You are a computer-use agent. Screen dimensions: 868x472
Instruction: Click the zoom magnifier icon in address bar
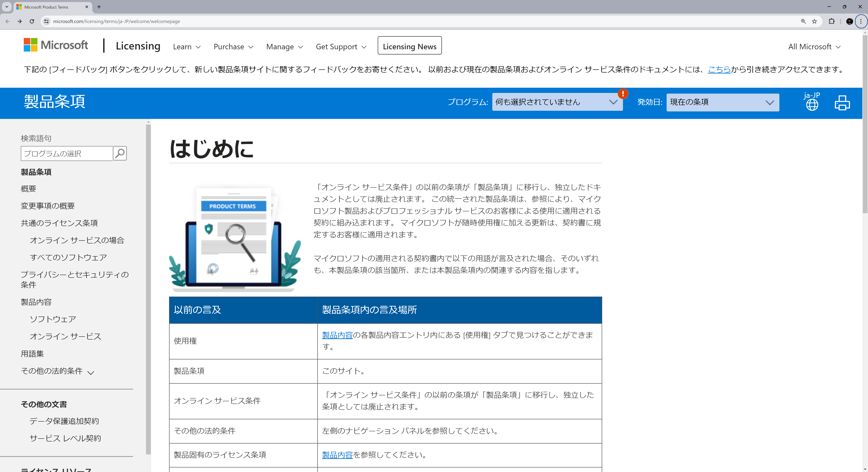pos(803,21)
